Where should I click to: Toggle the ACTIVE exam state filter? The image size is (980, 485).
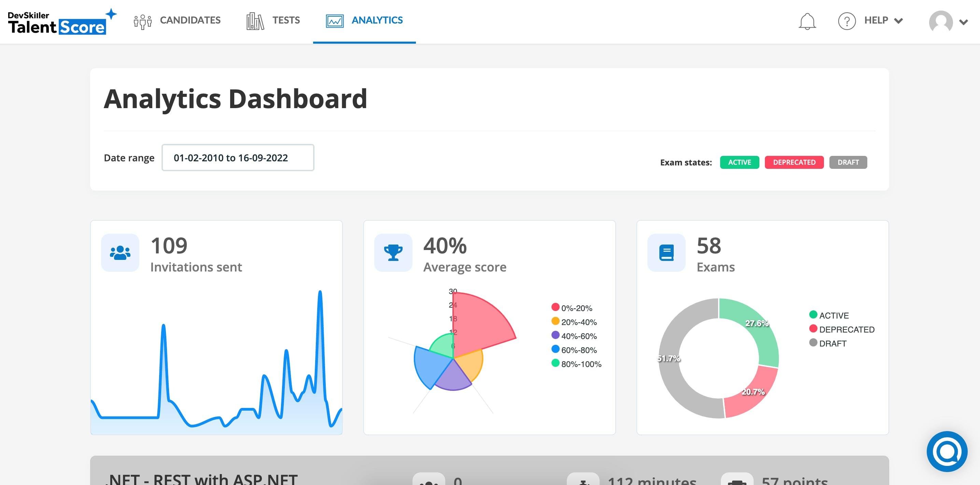(x=739, y=162)
